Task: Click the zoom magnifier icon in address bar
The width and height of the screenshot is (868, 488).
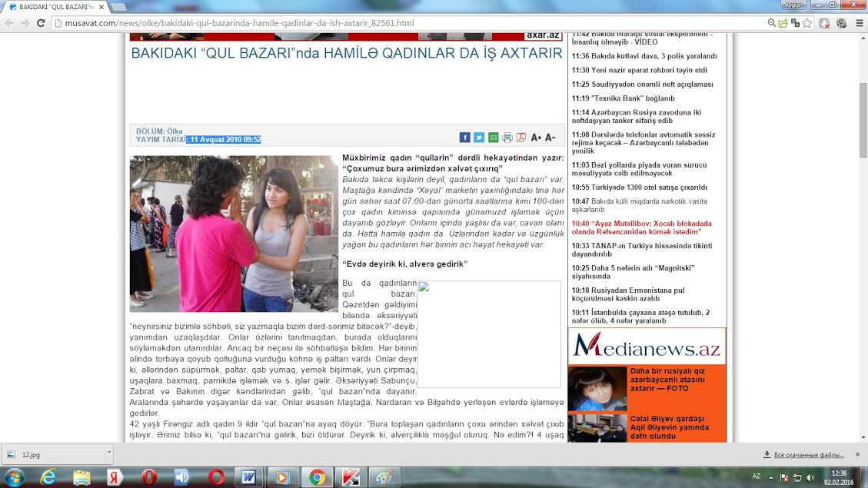Action: (x=771, y=23)
